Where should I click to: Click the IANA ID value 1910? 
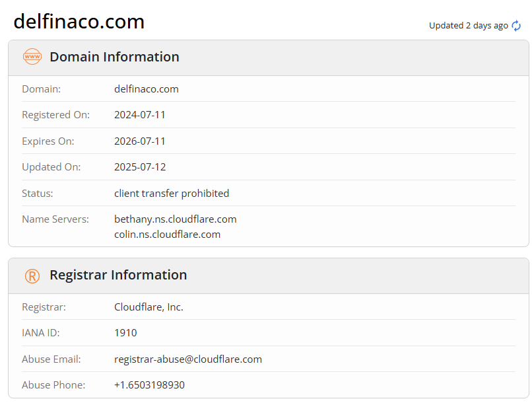coord(125,333)
